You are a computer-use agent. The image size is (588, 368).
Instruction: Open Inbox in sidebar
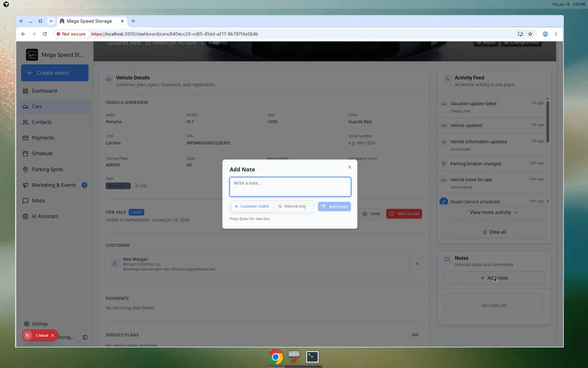[x=55, y=201]
